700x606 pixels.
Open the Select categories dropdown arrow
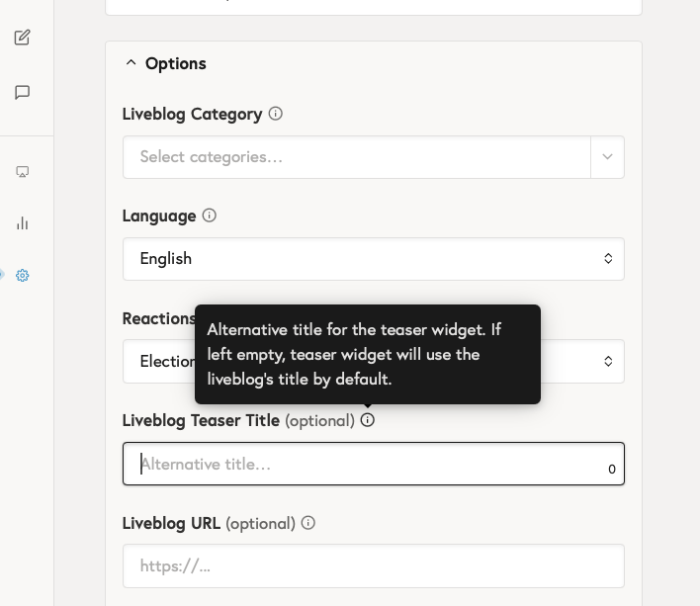click(x=607, y=157)
